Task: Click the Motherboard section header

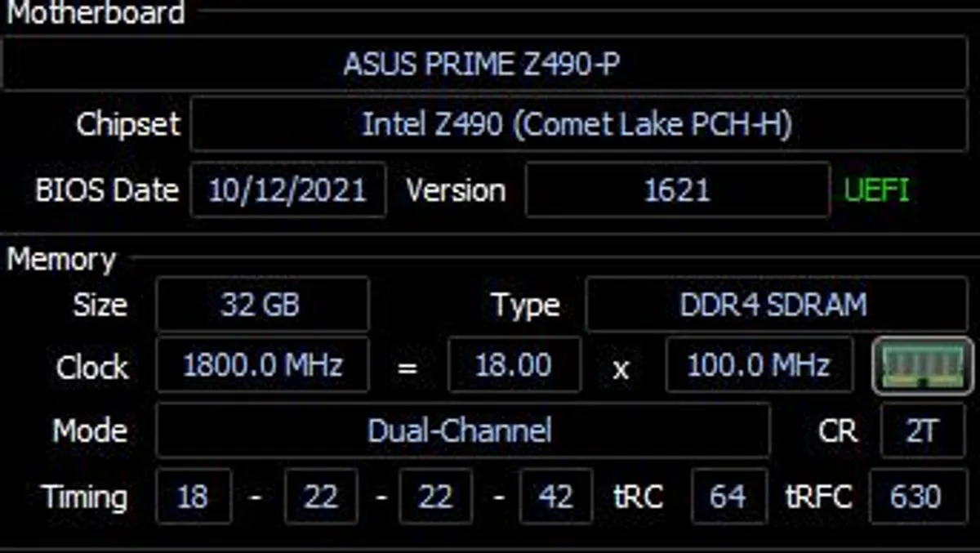Action: tap(94, 12)
